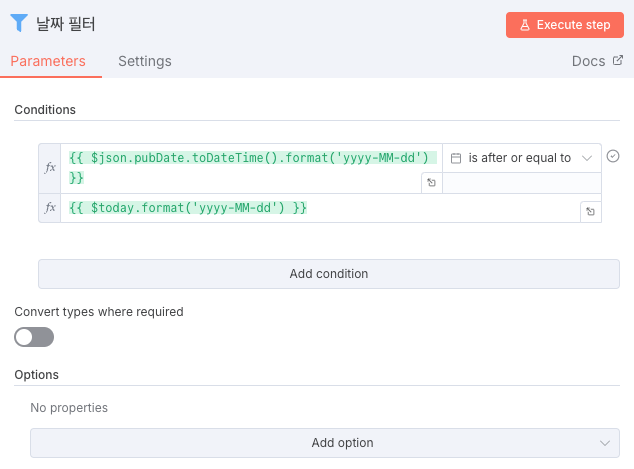Click the Add condition button
This screenshot has width=634, height=469.
pos(328,274)
